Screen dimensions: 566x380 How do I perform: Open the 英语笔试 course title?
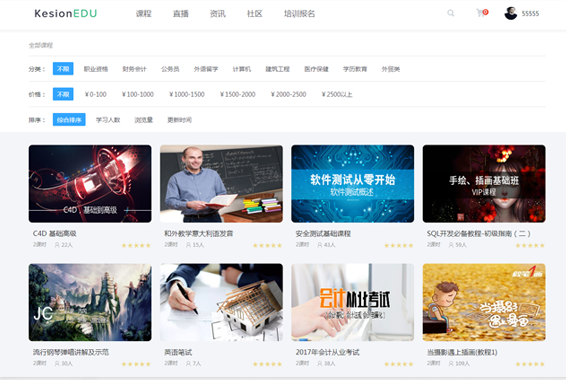coord(178,352)
